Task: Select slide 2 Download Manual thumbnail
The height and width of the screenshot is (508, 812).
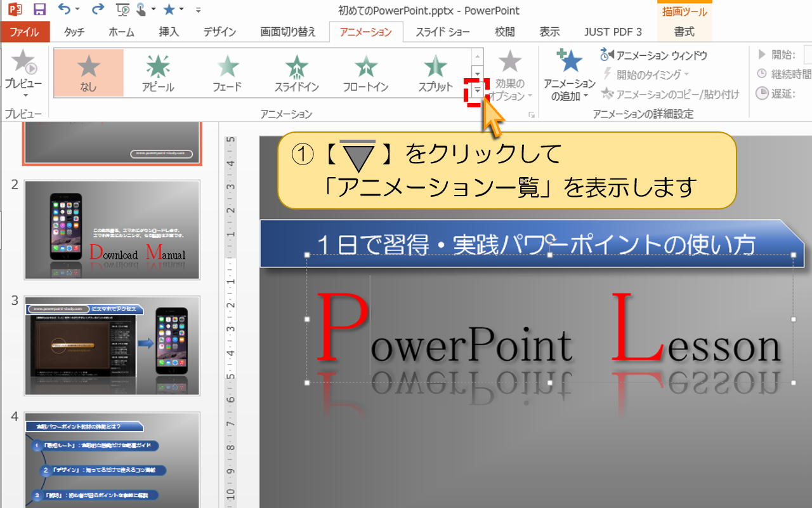Action: click(112, 230)
